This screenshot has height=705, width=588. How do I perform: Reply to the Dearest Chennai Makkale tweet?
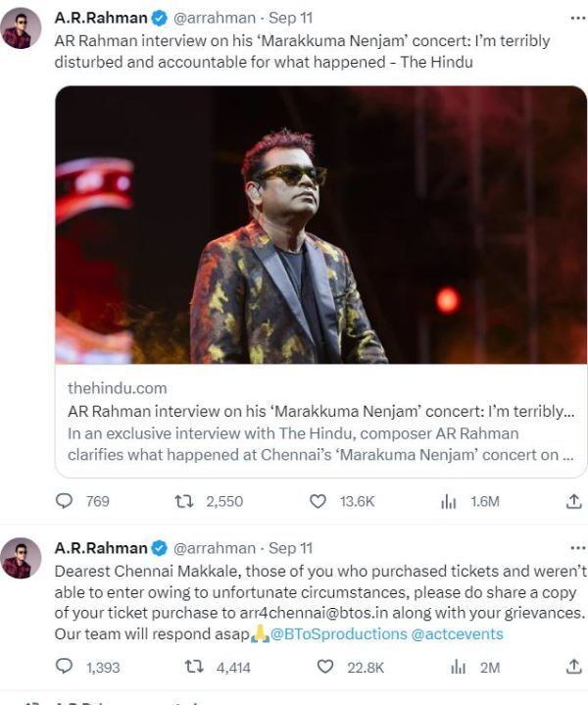coord(64,667)
